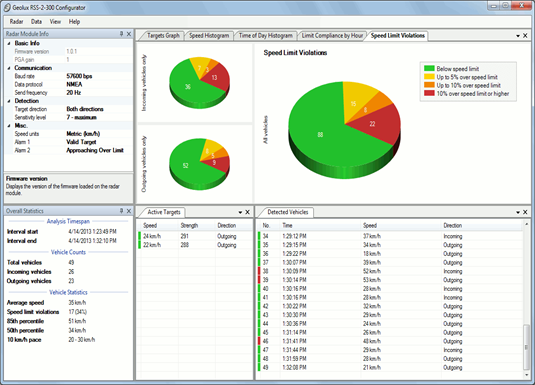The height and width of the screenshot is (385, 535).
Task: Sort Detected Vehicles by Direction column
Action: pos(481,226)
